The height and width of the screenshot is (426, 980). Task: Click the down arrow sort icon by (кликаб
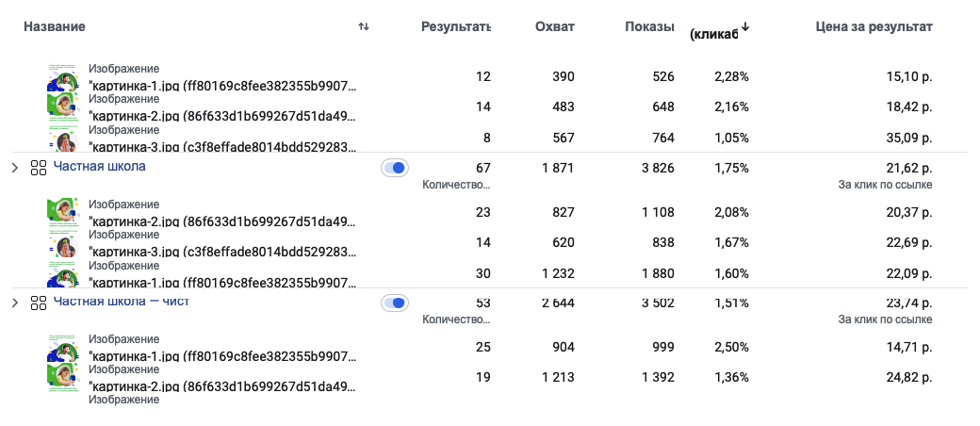[x=745, y=27]
